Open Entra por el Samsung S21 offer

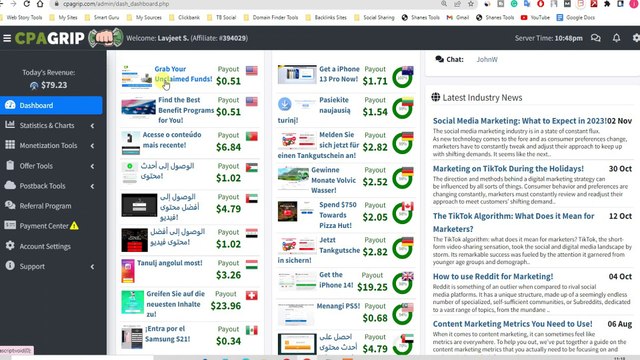(x=167, y=334)
